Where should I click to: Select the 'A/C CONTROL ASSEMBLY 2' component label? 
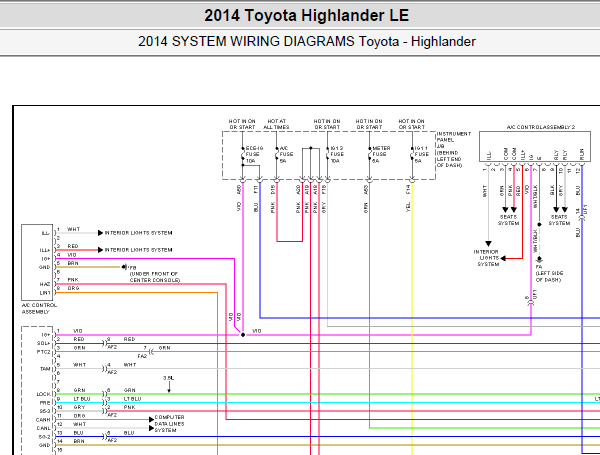coord(541,127)
